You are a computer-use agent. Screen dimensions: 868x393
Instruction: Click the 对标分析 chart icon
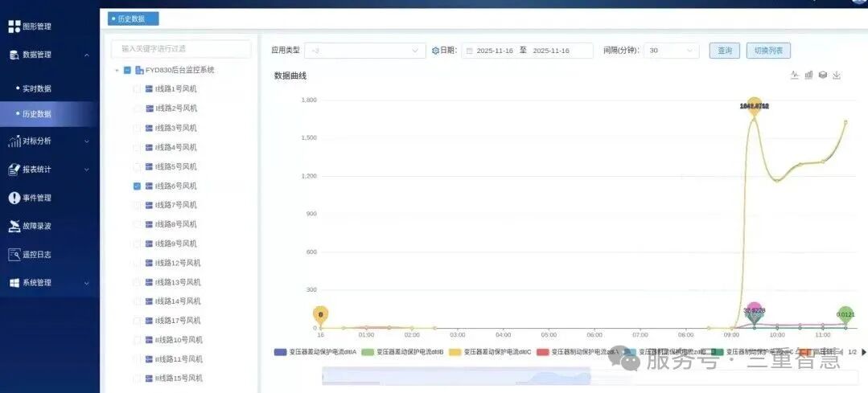(14, 141)
